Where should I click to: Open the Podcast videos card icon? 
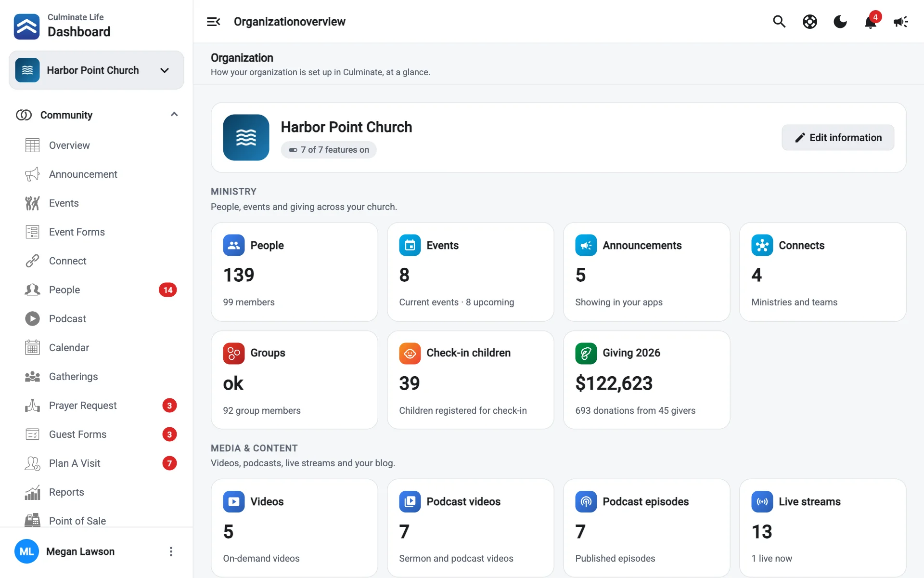(x=410, y=502)
